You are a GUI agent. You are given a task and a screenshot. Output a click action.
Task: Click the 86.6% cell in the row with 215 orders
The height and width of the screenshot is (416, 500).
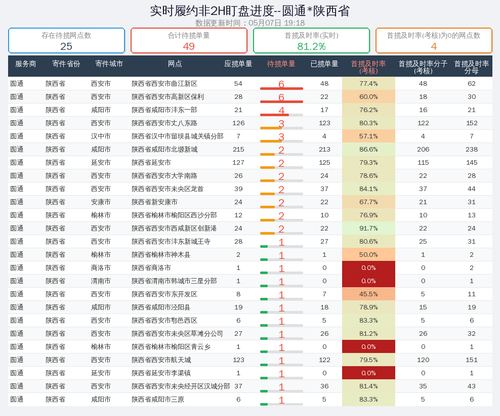coord(368,149)
